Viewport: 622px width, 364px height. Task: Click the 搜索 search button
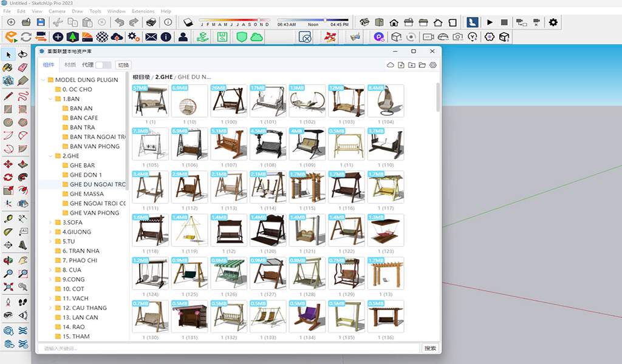pos(430,348)
